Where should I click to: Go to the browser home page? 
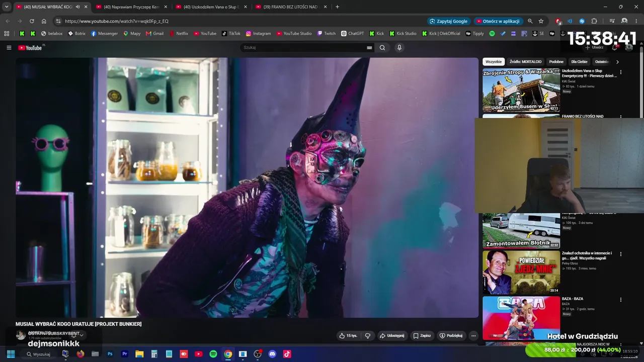tap(44, 21)
